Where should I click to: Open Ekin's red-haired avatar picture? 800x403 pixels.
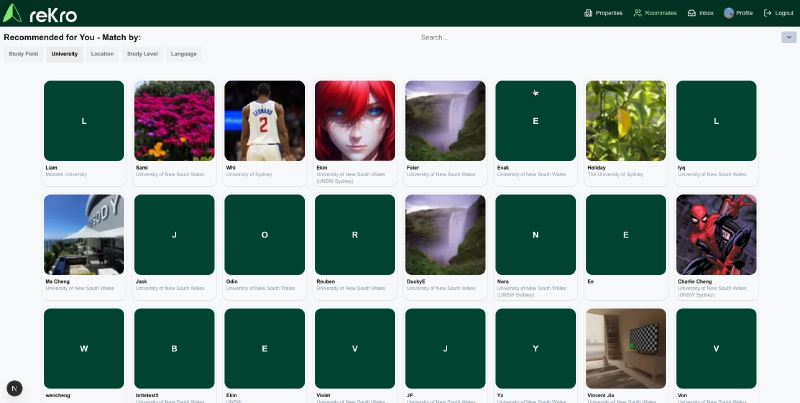click(355, 121)
